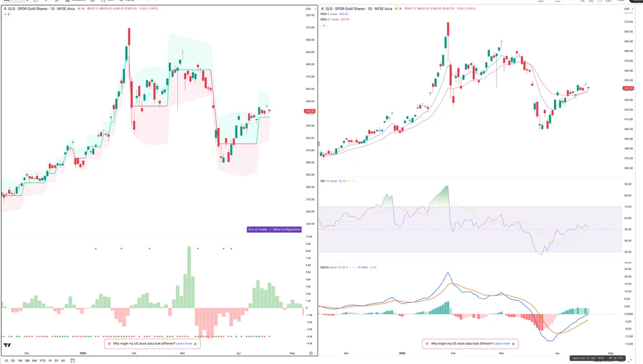This screenshot has width=643, height=364.
Task: Open USD currency dropdown on right chart
Action: (x=629, y=9)
